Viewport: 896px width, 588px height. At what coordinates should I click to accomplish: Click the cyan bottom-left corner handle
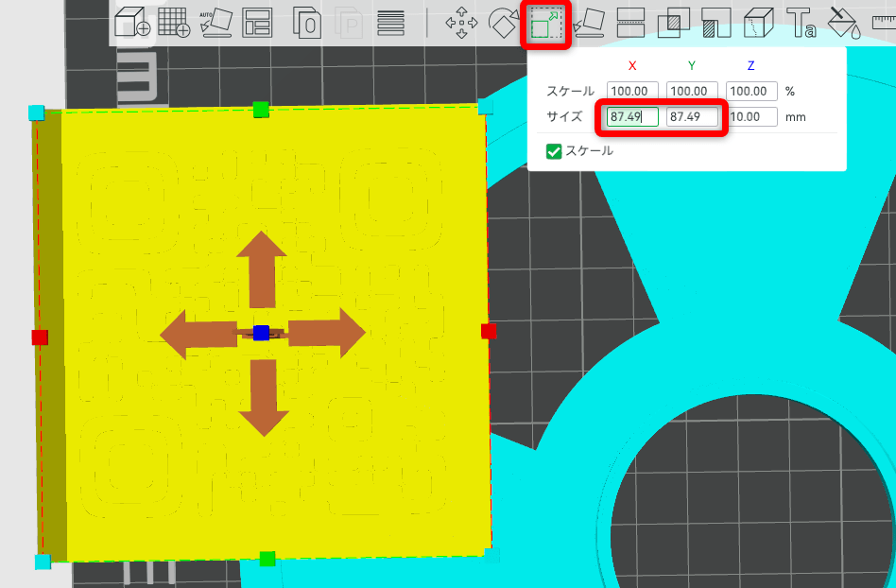43,562
